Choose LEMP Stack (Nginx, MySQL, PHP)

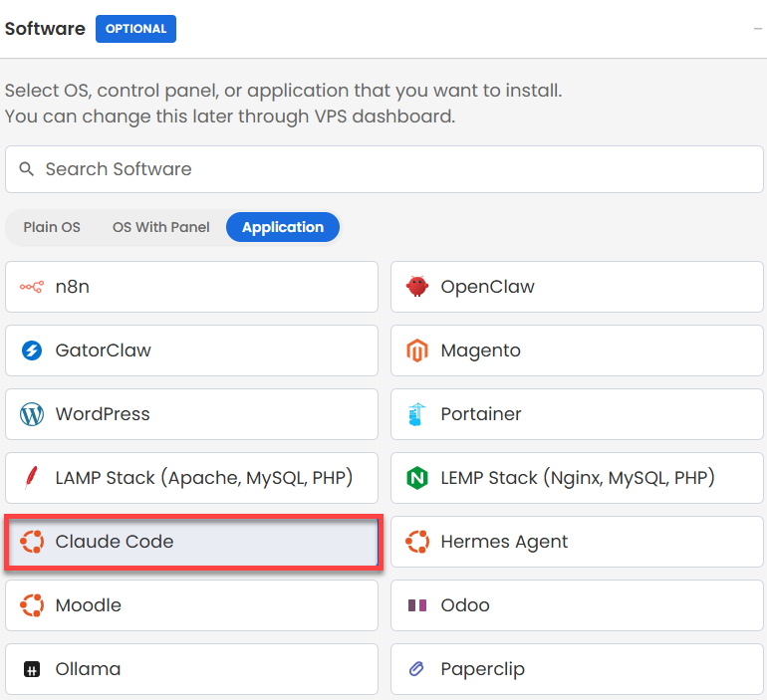coord(577,478)
